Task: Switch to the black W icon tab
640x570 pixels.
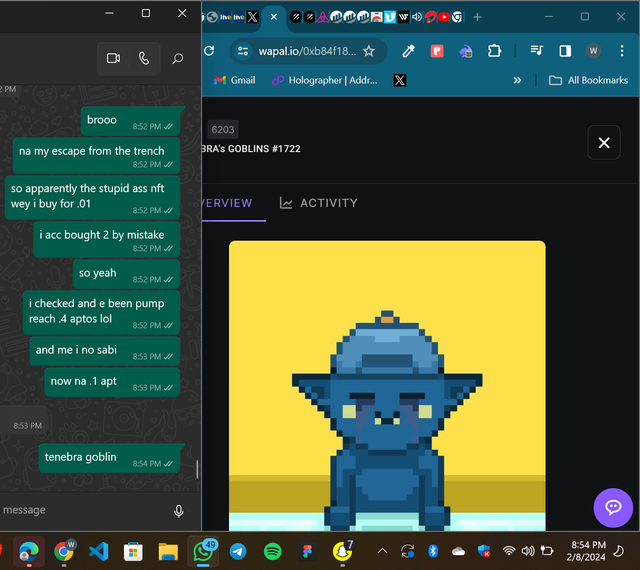Action: 403,17
